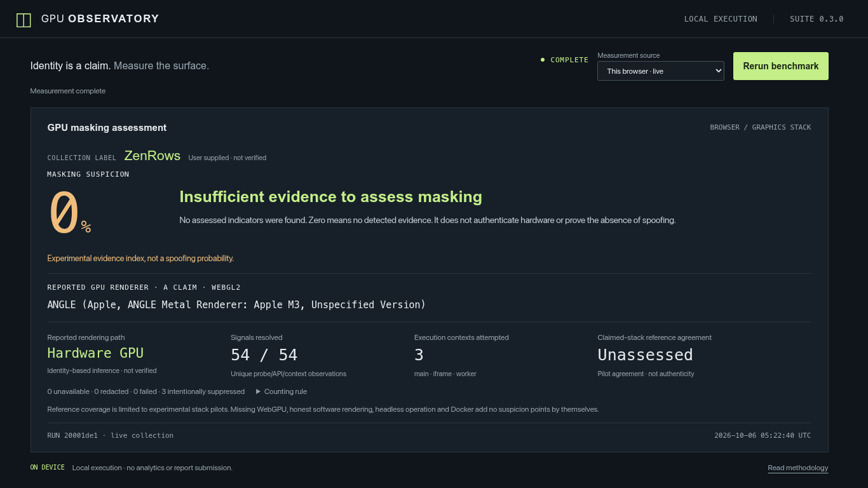Click the Insufficient evidence to assess masking heading
The image size is (868, 488).
click(330, 197)
